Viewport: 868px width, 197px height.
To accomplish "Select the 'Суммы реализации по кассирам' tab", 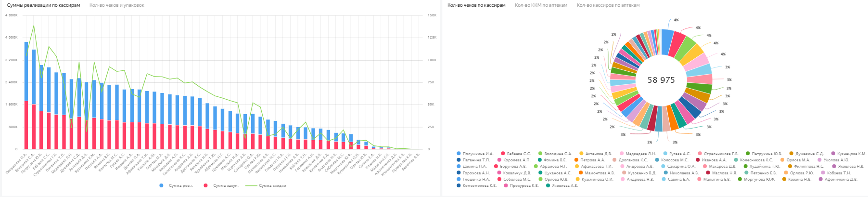I will [x=43, y=5].
